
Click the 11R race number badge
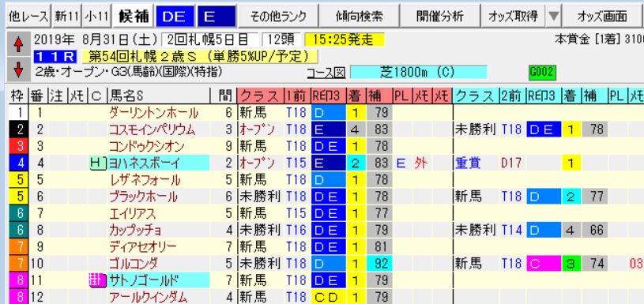pos(56,56)
